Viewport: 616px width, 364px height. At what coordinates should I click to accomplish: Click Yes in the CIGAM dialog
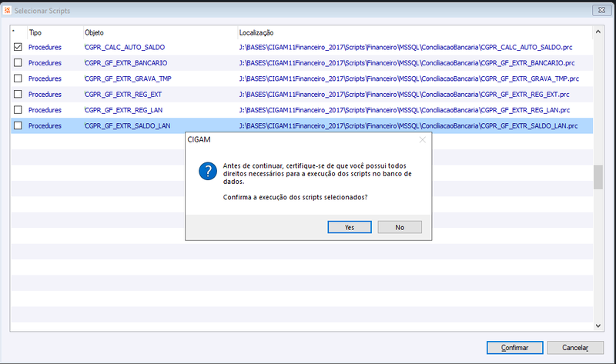click(x=350, y=227)
